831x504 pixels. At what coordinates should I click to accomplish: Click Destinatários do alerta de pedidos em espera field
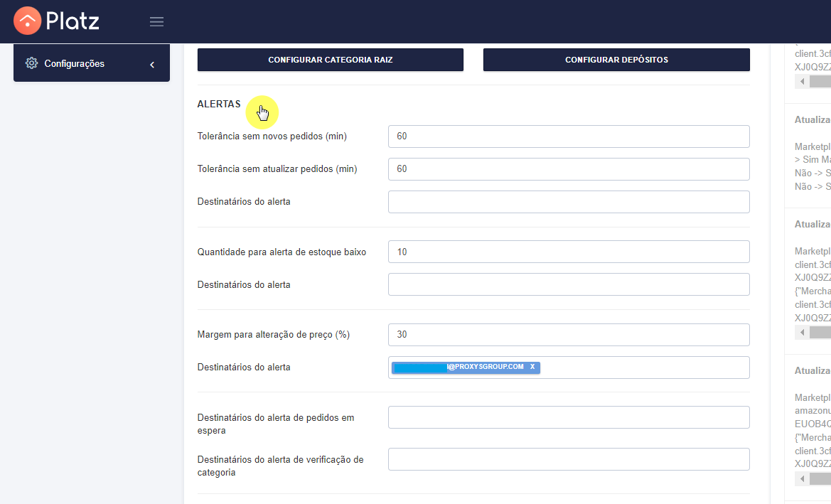coord(569,417)
